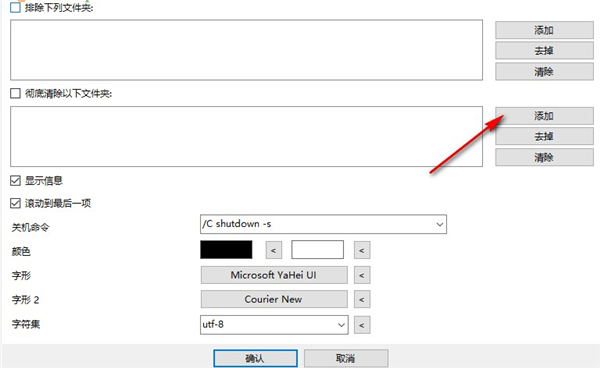The width and height of the screenshot is (600, 368).
Task: Open the 关机命令 shutdown command dropdown
Action: (440, 224)
